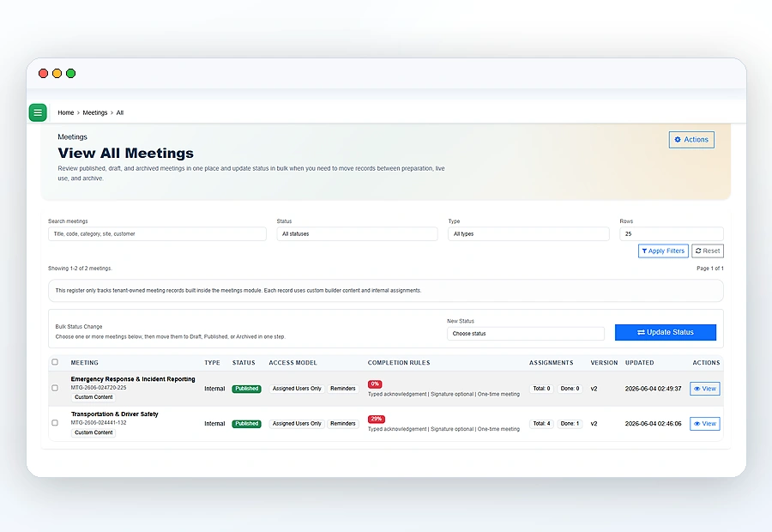The width and height of the screenshot is (772, 532).
Task: Click Reminders tag in Transportation row
Action: pos(342,424)
